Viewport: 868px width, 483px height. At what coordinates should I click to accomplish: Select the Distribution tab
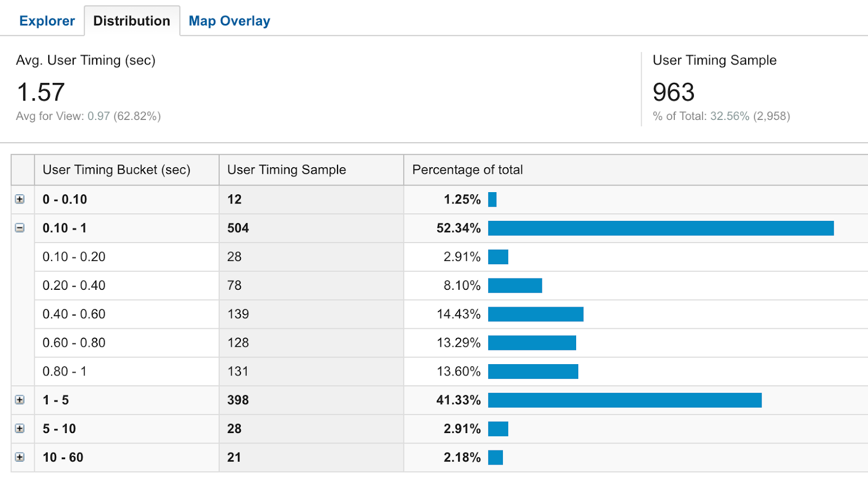click(131, 21)
